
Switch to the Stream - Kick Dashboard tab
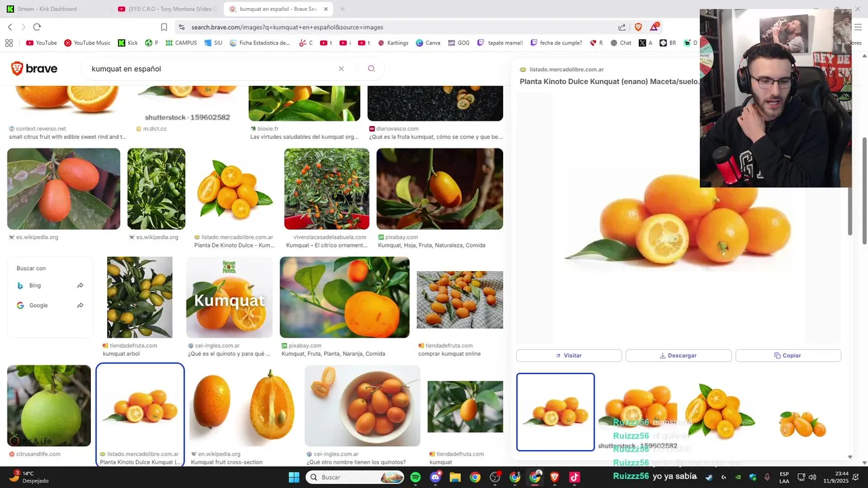point(56,9)
